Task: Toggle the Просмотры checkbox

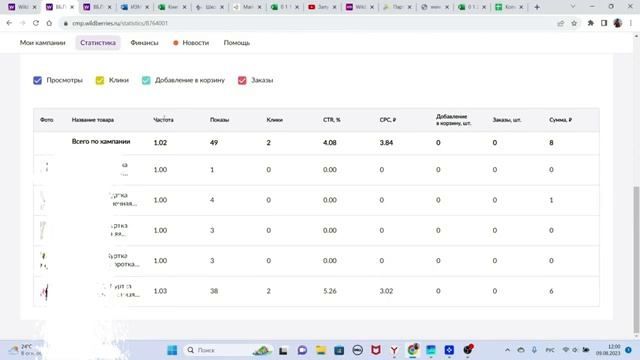Action: (38, 80)
